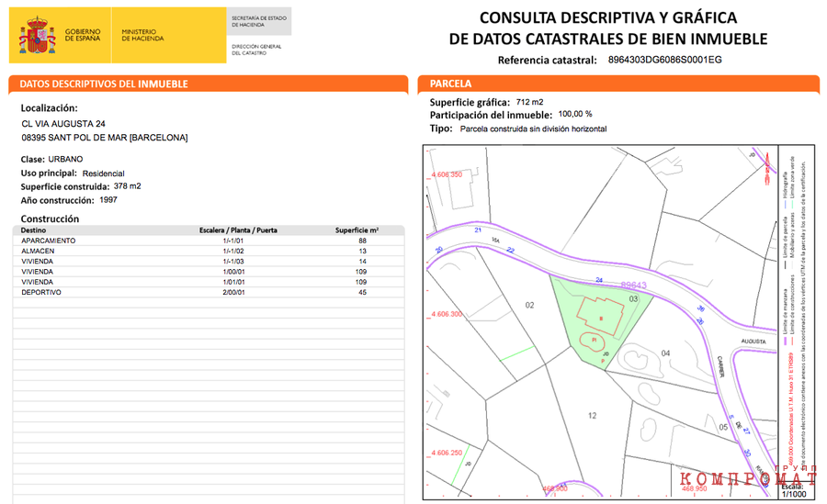Click parcel label '02' on the map

tap(529, 306)
